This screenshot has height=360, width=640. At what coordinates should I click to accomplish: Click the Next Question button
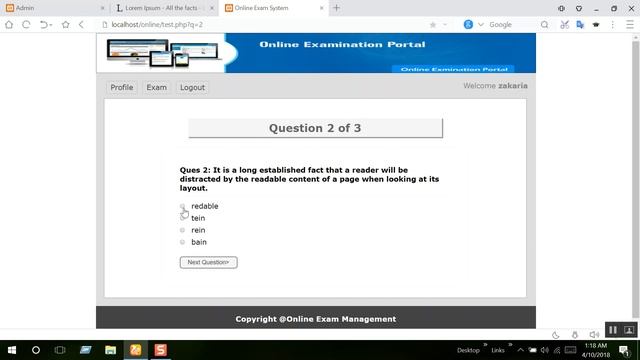pos(209,262)
